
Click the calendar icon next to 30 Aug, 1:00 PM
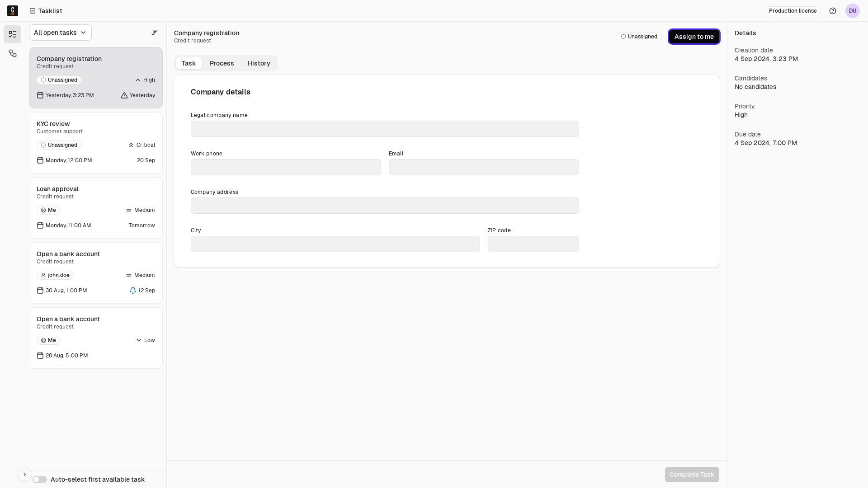[40, 291]
